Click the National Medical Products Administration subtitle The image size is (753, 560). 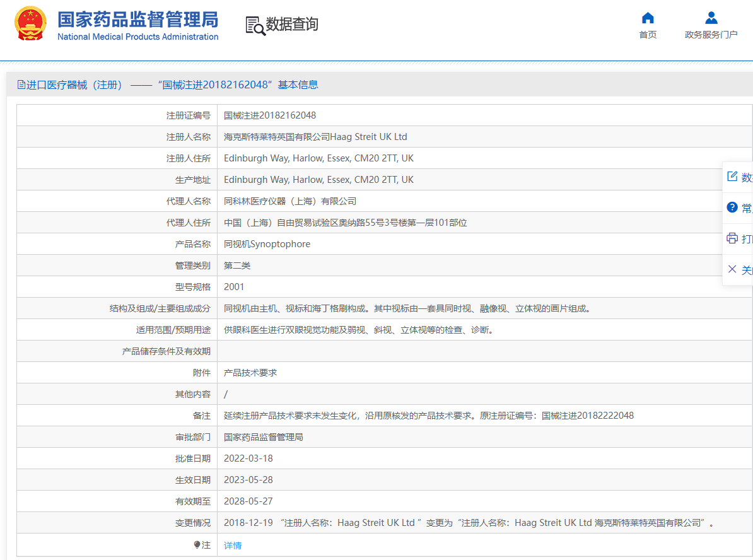pyautogui.click(x=138, y=37)
